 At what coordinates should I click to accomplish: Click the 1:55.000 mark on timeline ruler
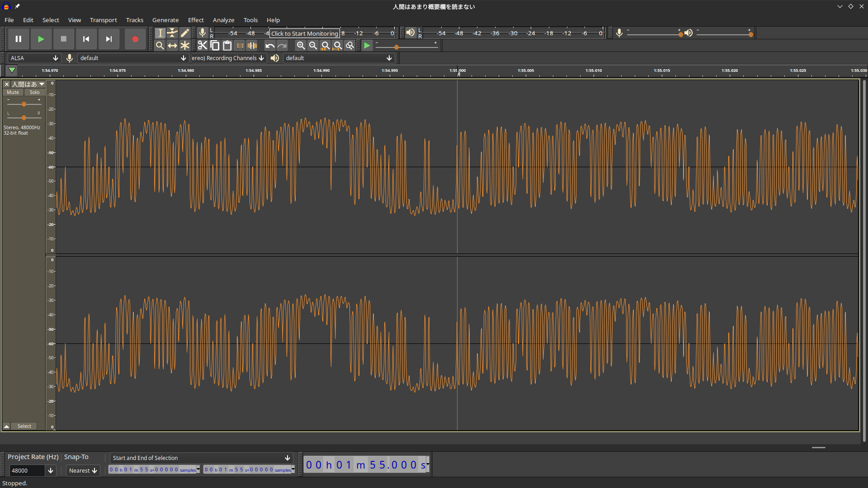[458, 70]
